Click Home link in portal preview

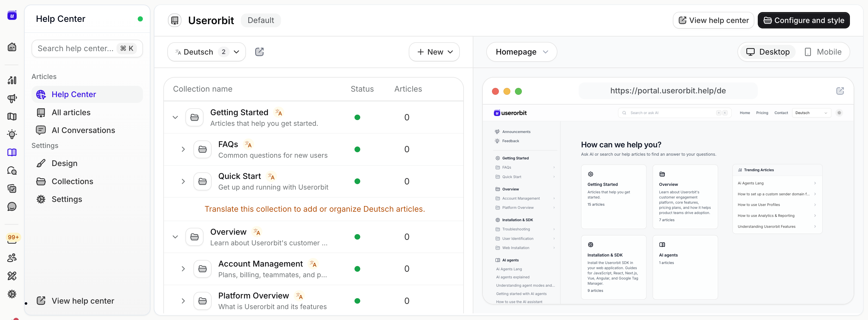point(745,113)
